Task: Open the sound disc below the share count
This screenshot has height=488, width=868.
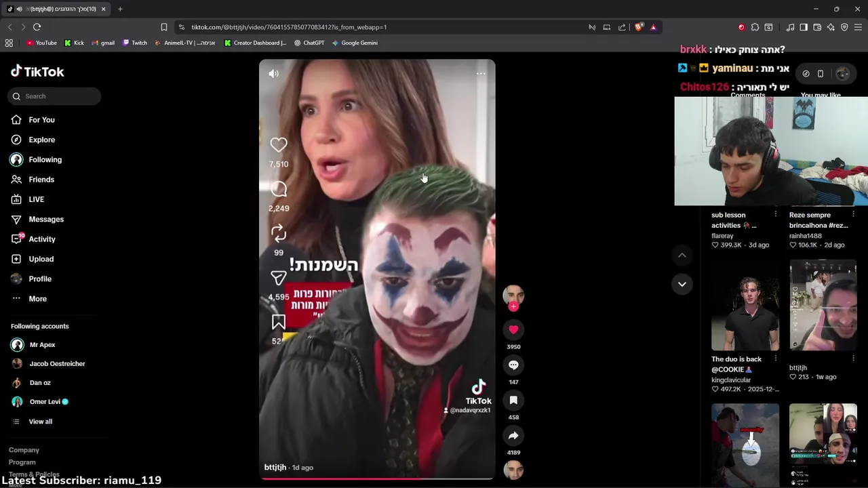Action: (513, 470)
